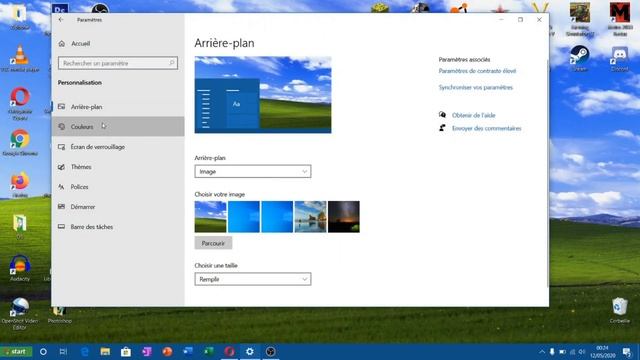Open Barre des tâches settings
Image resolution: width=640 pixels, height=360 pixels.
click(x=118, y=227)
